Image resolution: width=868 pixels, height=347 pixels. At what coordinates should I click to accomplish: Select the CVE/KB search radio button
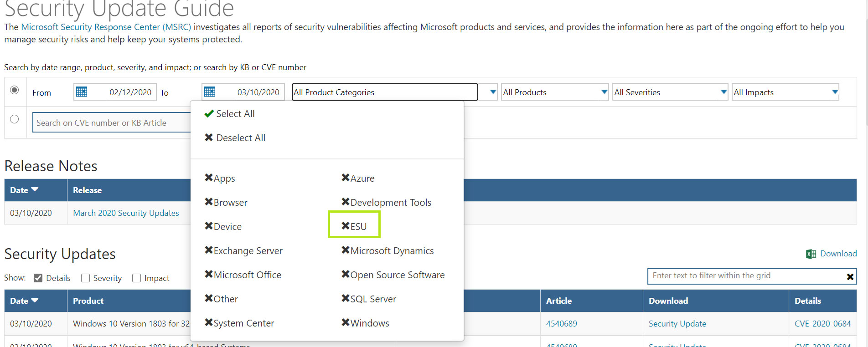[15, 119]
